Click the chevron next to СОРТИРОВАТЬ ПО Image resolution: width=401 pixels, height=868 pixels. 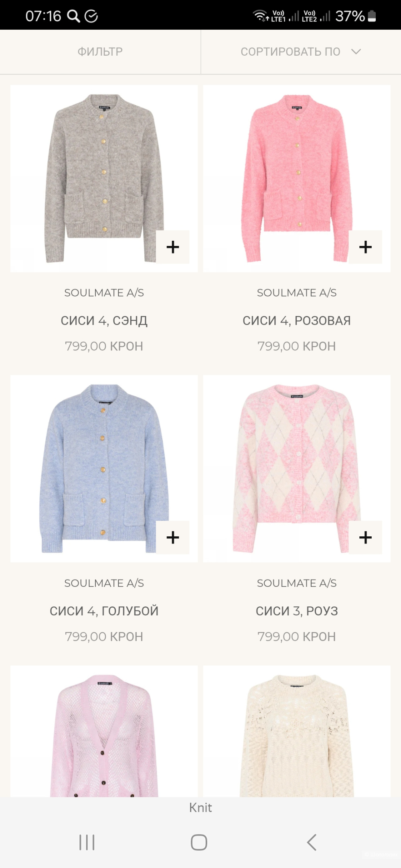pos(356,52)
